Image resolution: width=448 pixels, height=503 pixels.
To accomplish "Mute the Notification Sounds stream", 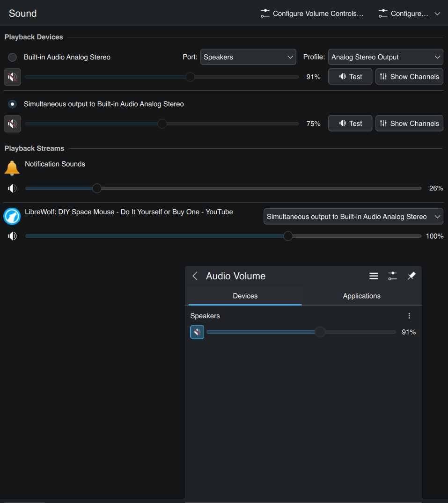I will (12, 188).
